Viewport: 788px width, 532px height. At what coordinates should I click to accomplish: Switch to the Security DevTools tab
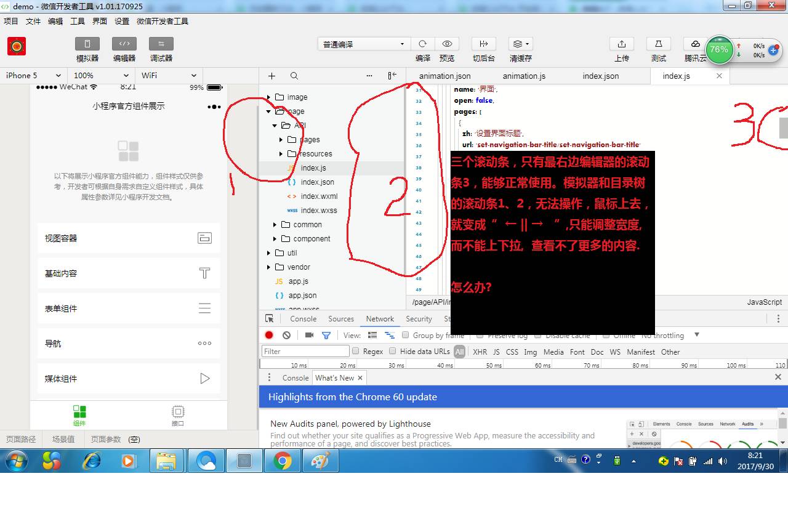coord(419,318)
